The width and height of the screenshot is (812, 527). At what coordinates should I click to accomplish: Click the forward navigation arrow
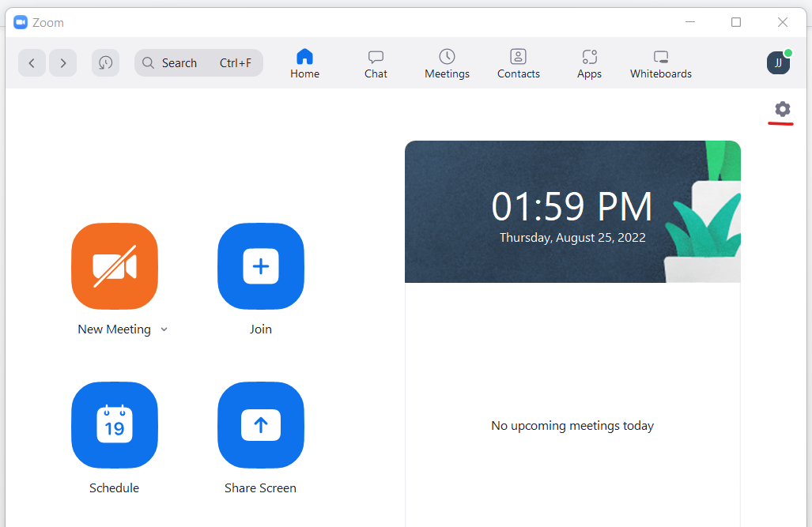63,63
